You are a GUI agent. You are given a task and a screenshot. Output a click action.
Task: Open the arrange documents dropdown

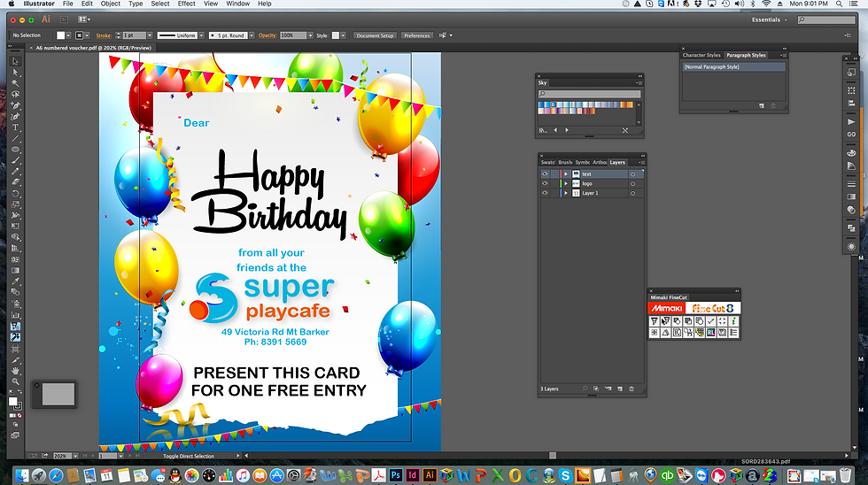[84, 19]
